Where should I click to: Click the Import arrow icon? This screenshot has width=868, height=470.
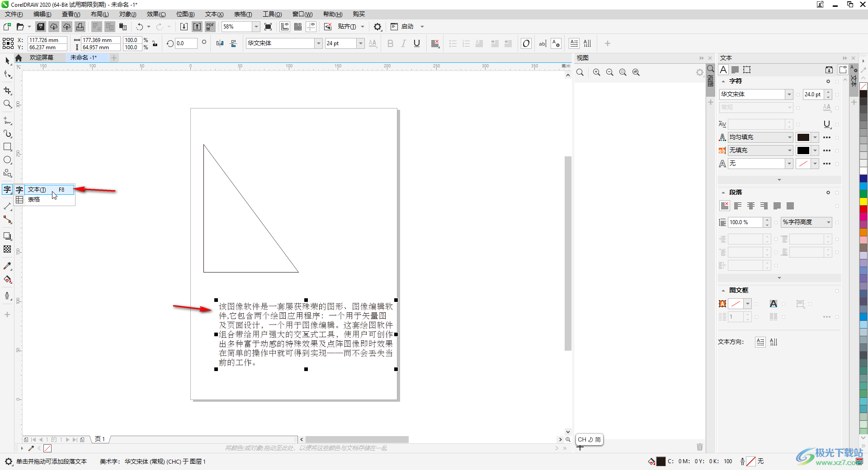[184, 27]
